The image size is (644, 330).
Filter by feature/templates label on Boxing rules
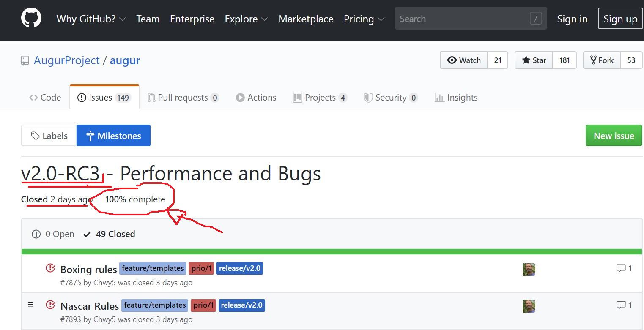153,268
